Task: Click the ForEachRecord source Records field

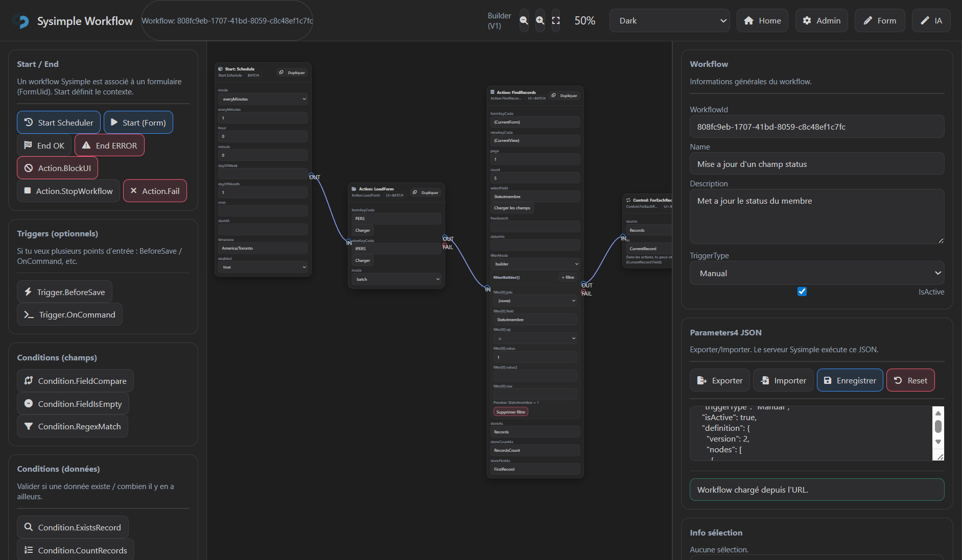Action: click(649, 230)
